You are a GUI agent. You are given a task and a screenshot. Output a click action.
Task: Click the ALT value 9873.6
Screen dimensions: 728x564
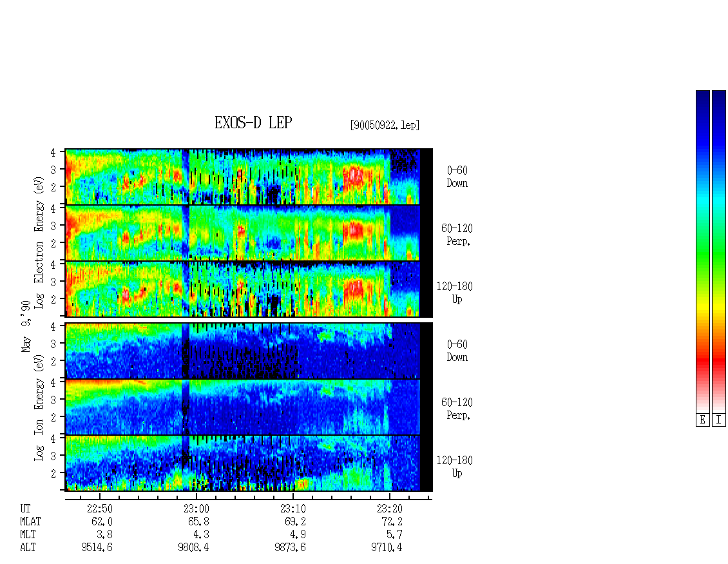click(290, 548)
